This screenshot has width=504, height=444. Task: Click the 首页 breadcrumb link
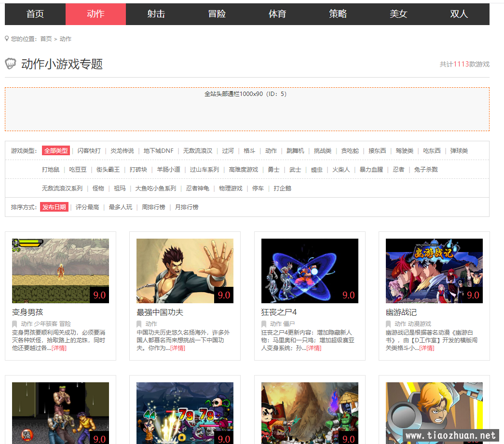pos(46,39)
